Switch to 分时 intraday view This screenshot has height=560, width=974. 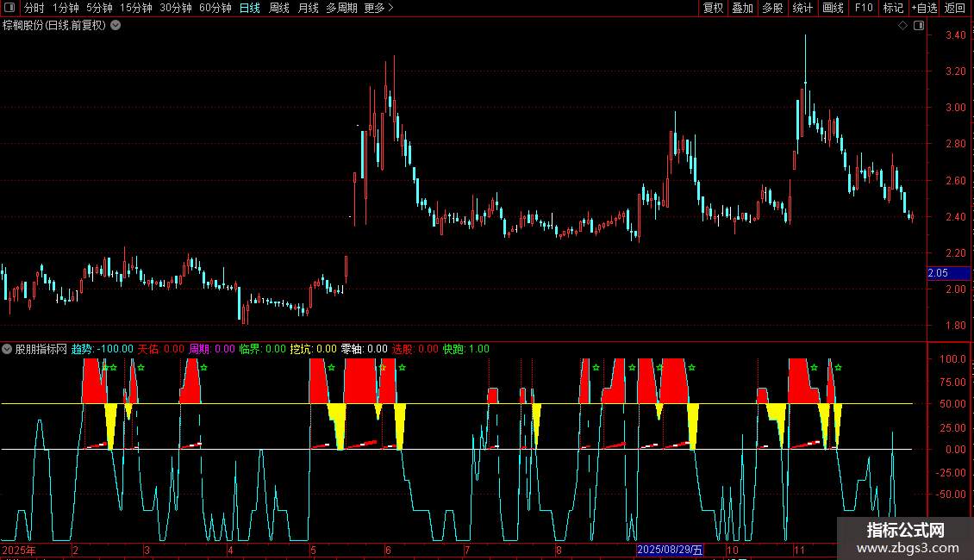(x=34, y=8)
